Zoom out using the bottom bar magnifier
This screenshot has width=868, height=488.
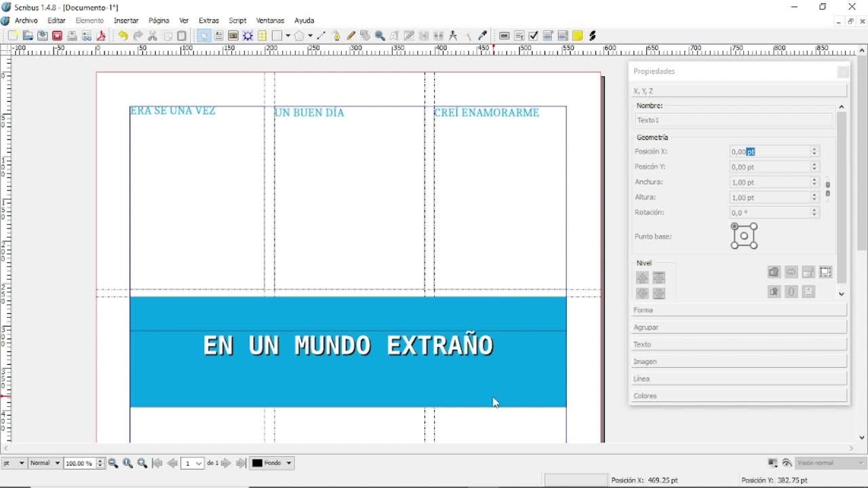[113, 464]
